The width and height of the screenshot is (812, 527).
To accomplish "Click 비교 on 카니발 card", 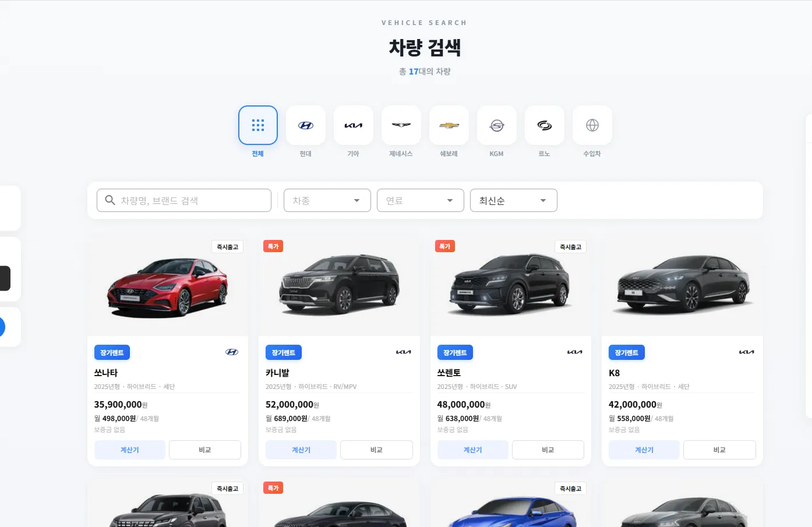I will click(376, 450).
